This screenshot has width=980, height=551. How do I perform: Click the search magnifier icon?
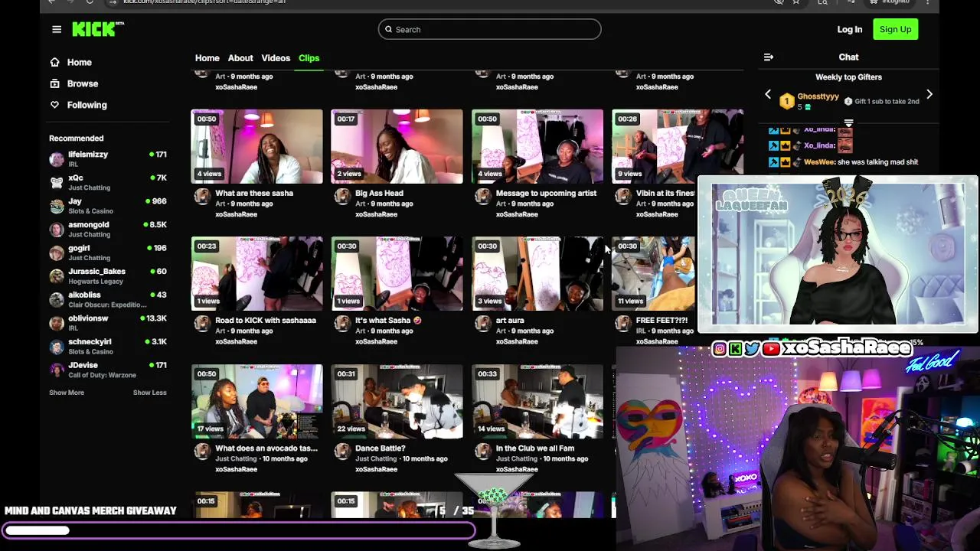pos(388,30)
